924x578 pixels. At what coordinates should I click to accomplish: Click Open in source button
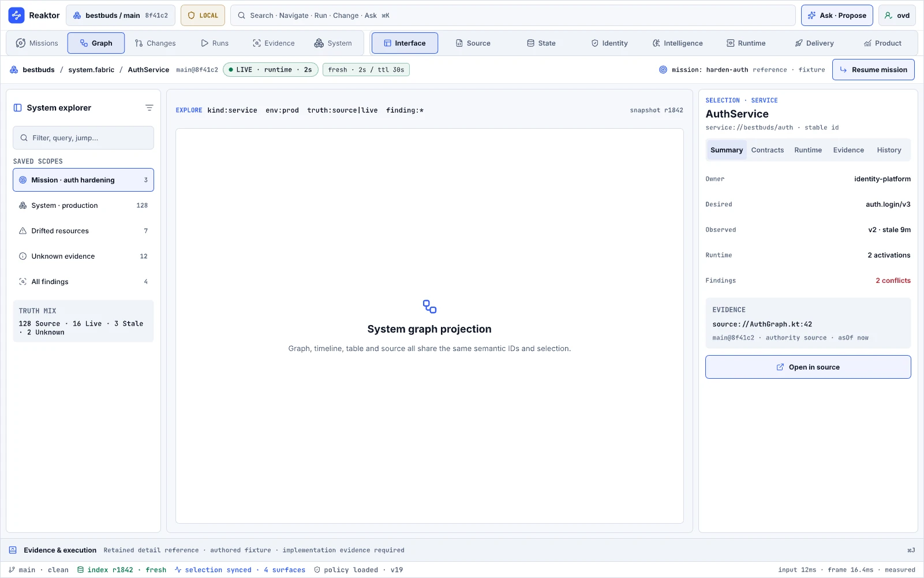[808, 367]
